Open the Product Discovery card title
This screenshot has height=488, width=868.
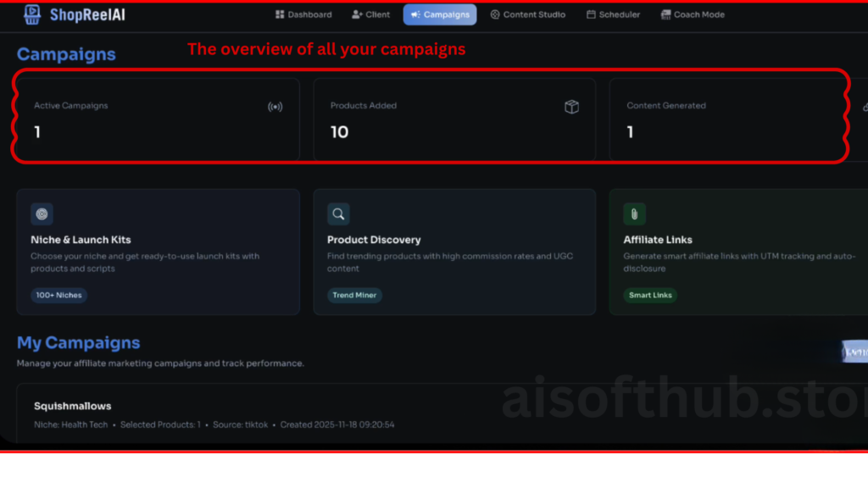point(374,240)
